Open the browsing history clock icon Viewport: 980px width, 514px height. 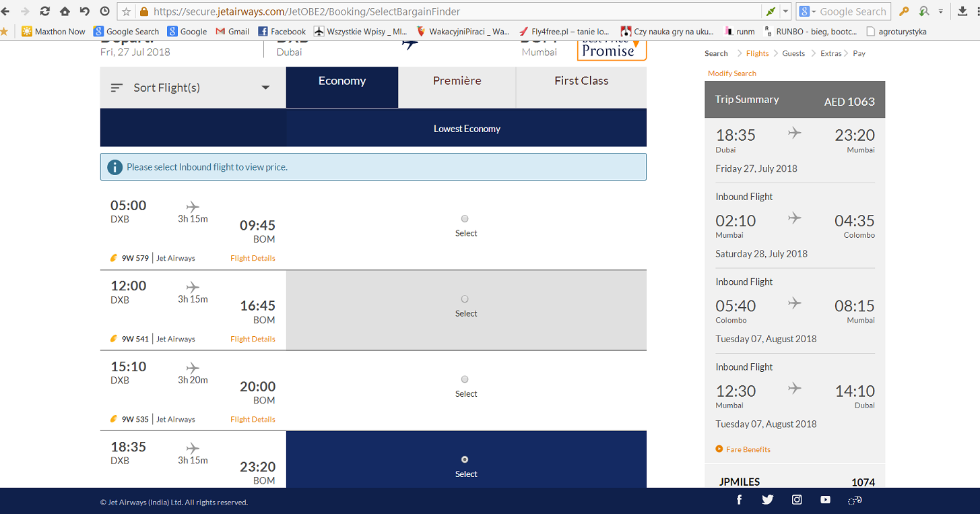(x=104, y=11)
